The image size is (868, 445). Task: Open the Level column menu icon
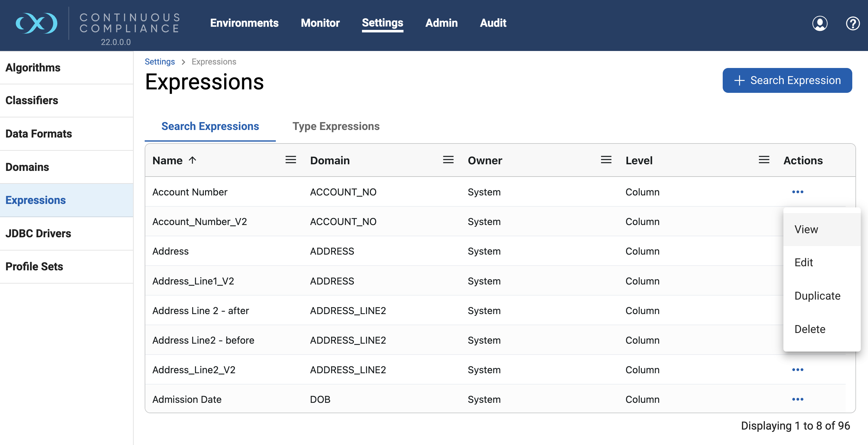[764, 160]
